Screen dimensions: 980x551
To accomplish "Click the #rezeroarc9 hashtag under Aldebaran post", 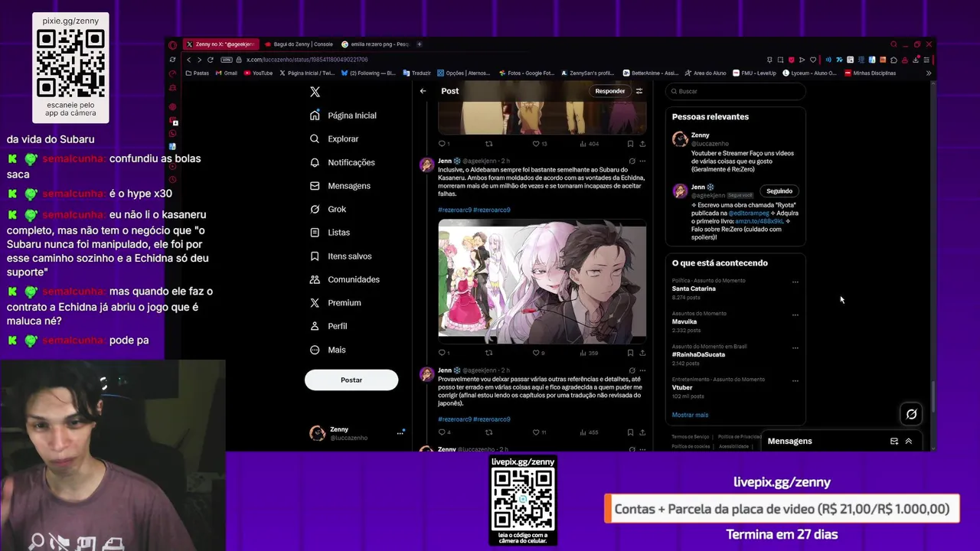I will pos(455,210).
